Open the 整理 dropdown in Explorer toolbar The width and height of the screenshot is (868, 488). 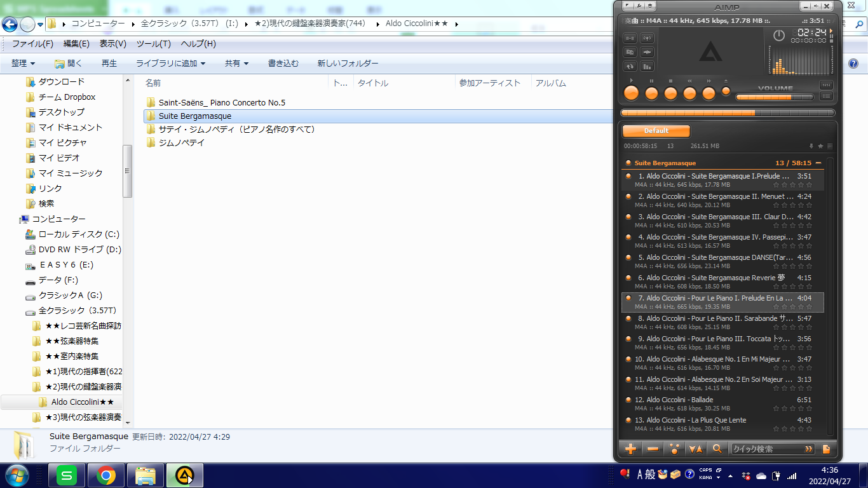click(23, 64)
